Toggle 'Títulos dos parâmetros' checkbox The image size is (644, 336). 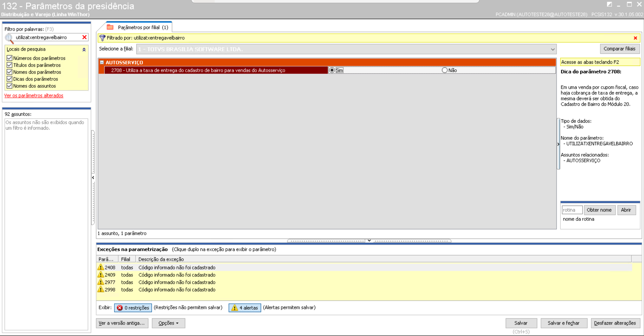(x=10, y=65)
